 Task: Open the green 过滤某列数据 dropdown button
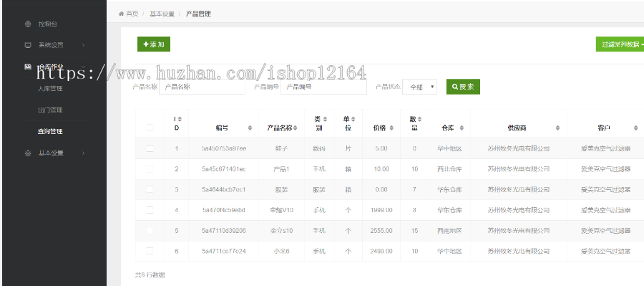pos(620,44)
